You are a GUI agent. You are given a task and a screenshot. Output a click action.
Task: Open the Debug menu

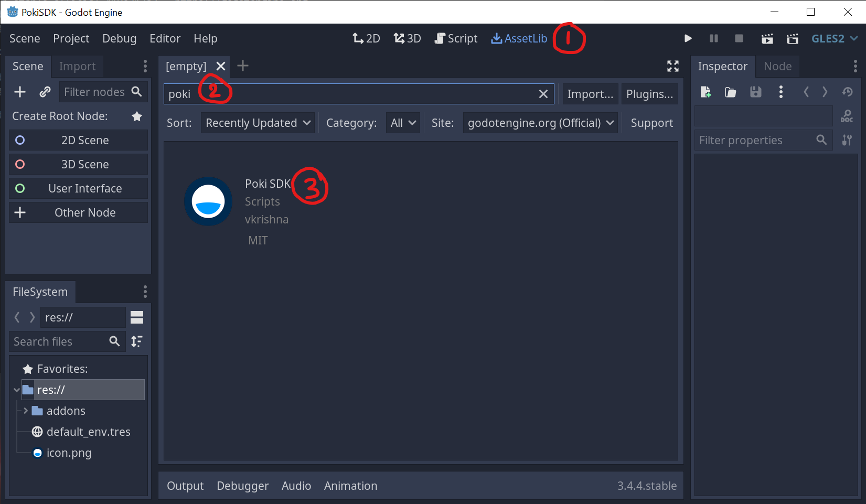tap(119, 38)
